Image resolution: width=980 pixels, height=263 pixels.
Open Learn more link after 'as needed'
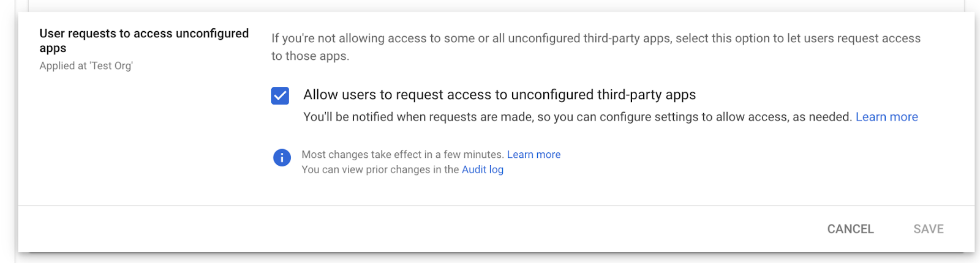(x=886, y=117)
